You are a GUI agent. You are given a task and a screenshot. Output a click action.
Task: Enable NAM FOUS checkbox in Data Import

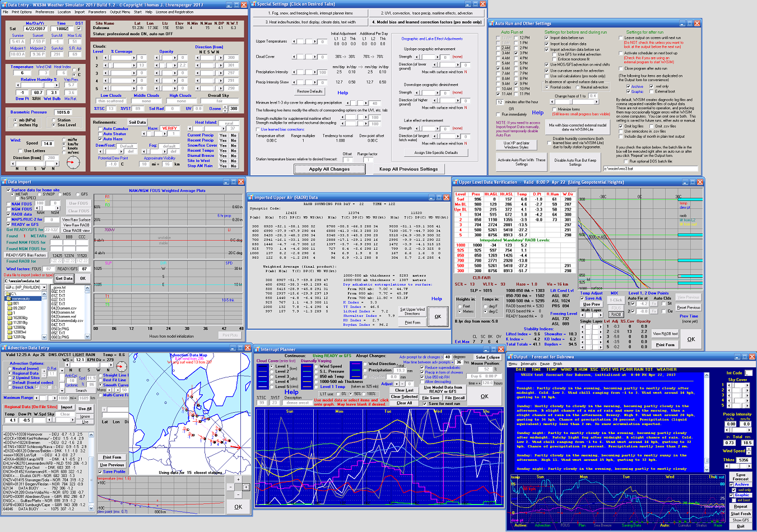[x=8, y=204]
